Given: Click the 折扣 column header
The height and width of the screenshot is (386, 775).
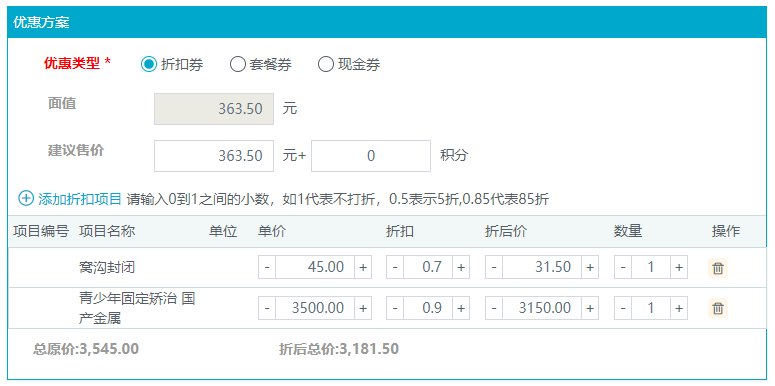Looking at the screenshot, I should pyautogui.click(x=400, y=231).
